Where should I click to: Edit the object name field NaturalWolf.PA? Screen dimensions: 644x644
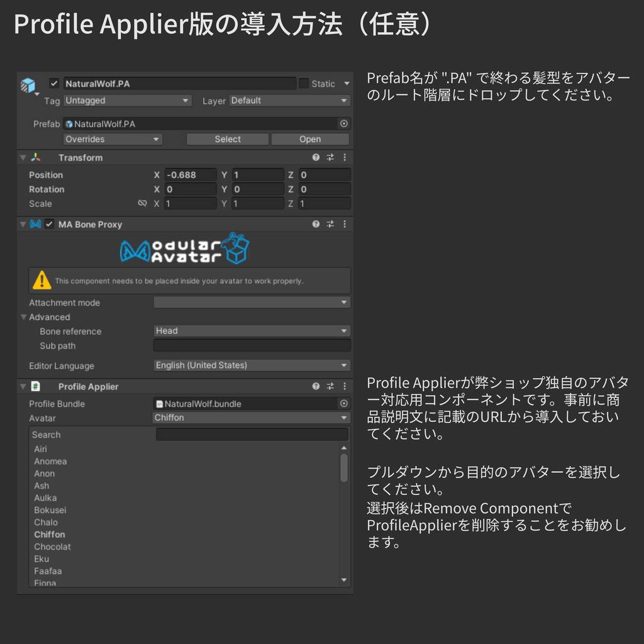click(x=179, y=84)
